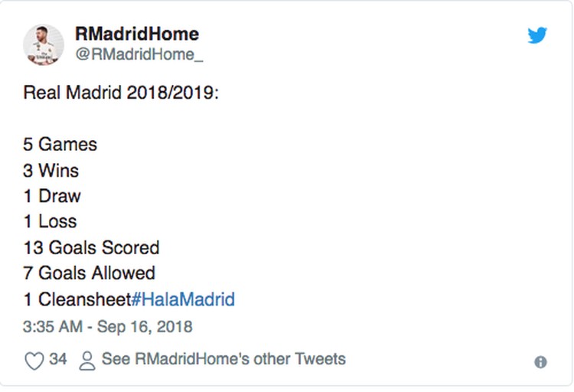Select the '7 Goals Allowed' line
574x392 pixels.
(x=89, y=273)
